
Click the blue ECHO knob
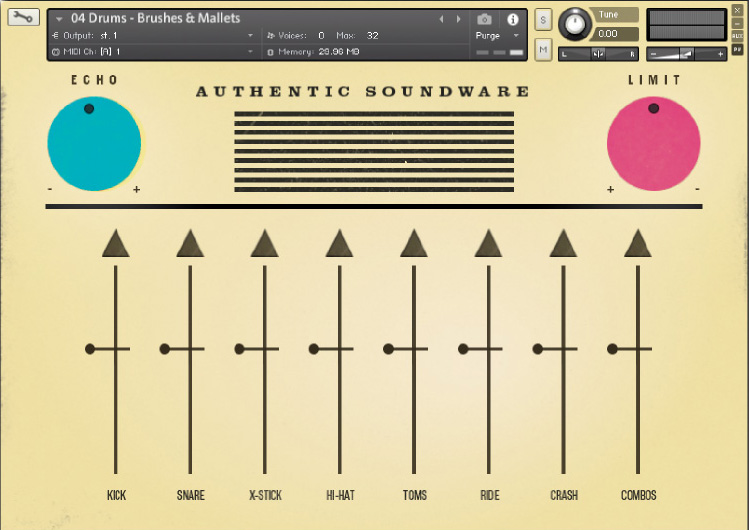tap(94, 144)
